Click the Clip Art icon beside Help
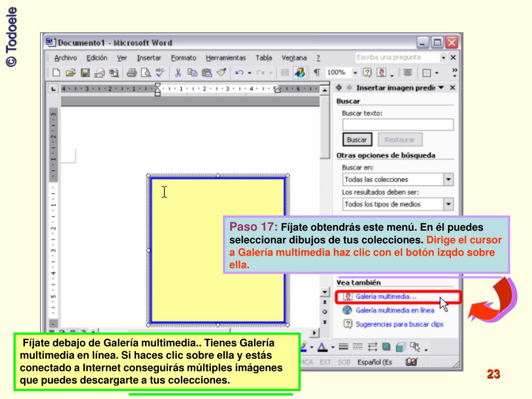The height and width of the screenshot is (399, 532). click(x=382, y=73)
